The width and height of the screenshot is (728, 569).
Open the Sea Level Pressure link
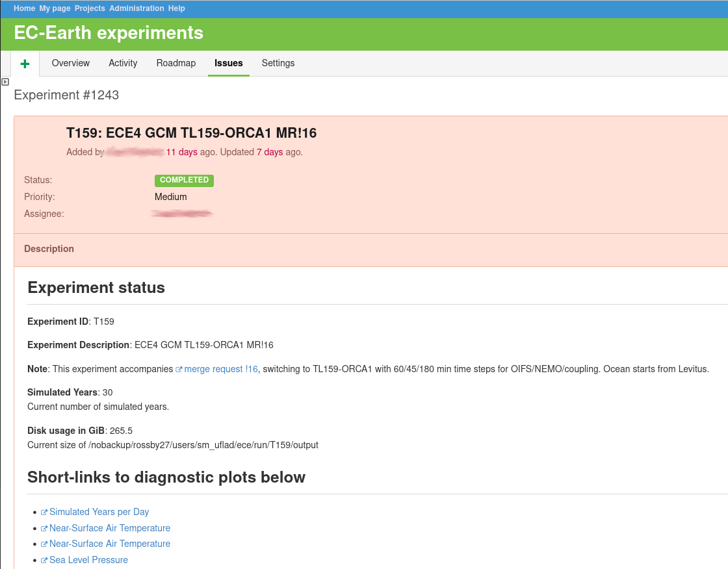point(88,560)
